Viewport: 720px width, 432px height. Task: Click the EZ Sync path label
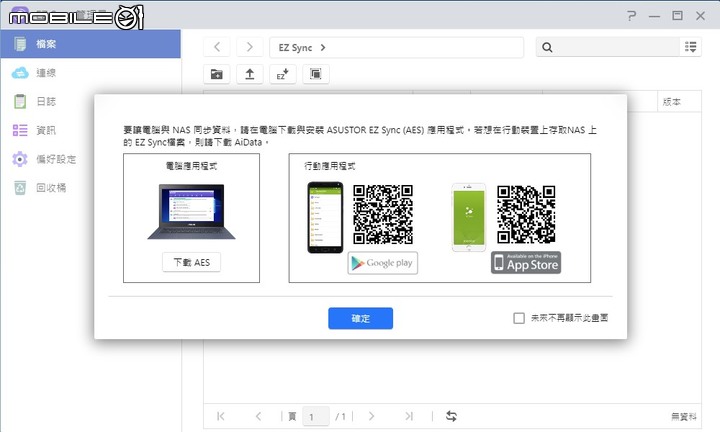coord(295,48)
